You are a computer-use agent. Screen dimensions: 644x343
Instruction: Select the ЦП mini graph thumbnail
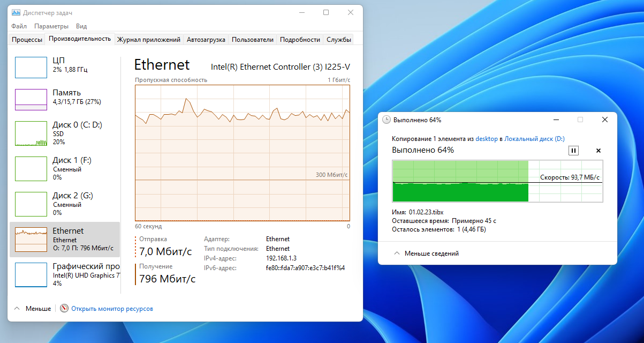pyautogui.click(x=31, y=67)
